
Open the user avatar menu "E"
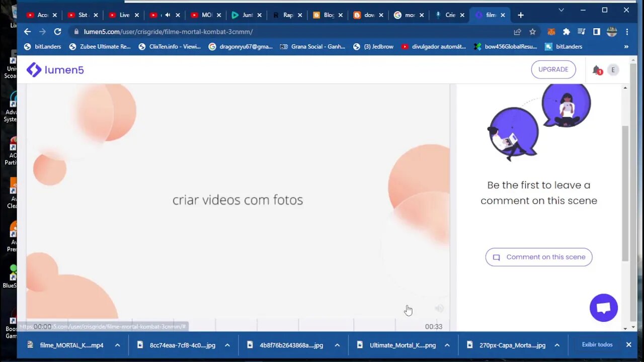(x=613, y=70)
